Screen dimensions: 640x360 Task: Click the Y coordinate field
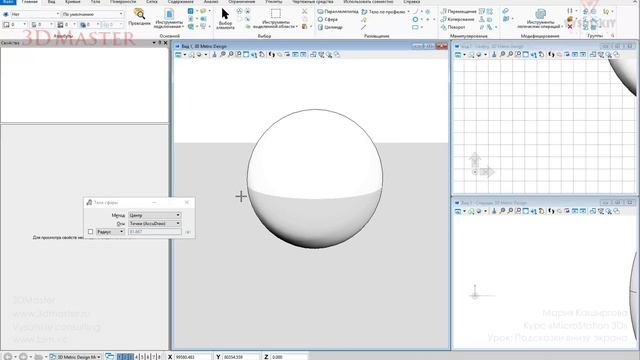coord(241,357)
